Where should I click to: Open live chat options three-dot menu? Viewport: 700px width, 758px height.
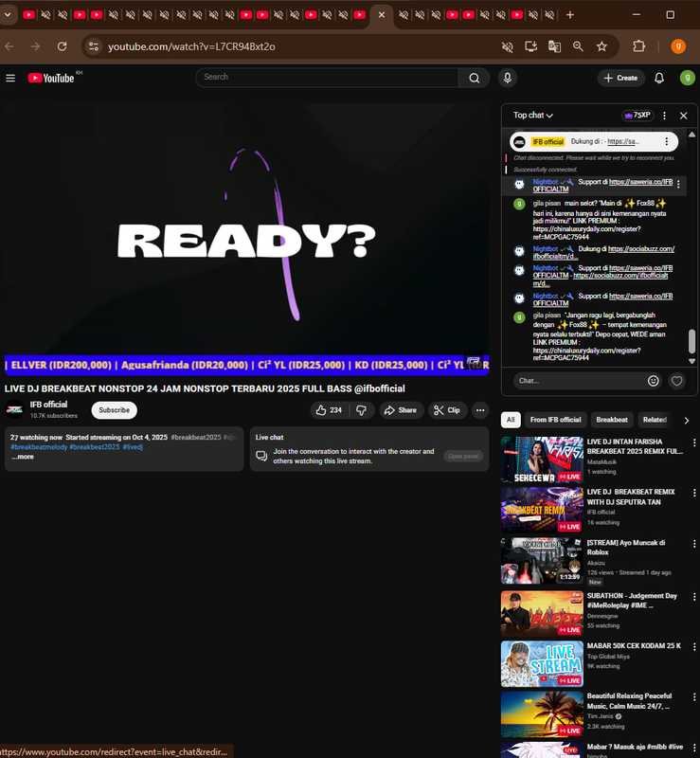(664, 116)
